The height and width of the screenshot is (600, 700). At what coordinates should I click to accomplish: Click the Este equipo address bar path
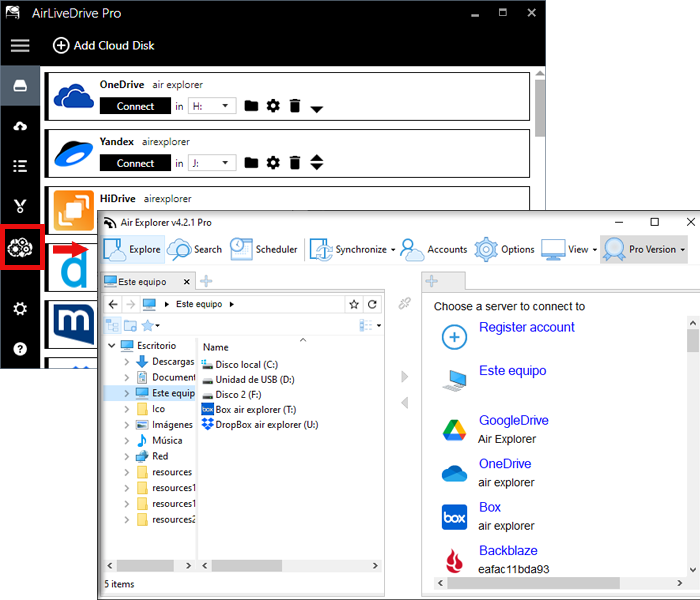[199, 304]
